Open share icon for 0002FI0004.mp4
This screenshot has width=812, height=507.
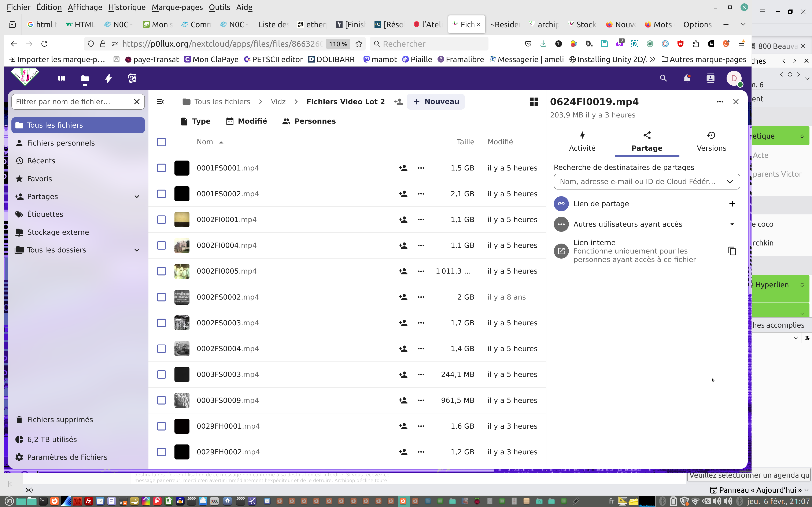(x=403, y=245)
